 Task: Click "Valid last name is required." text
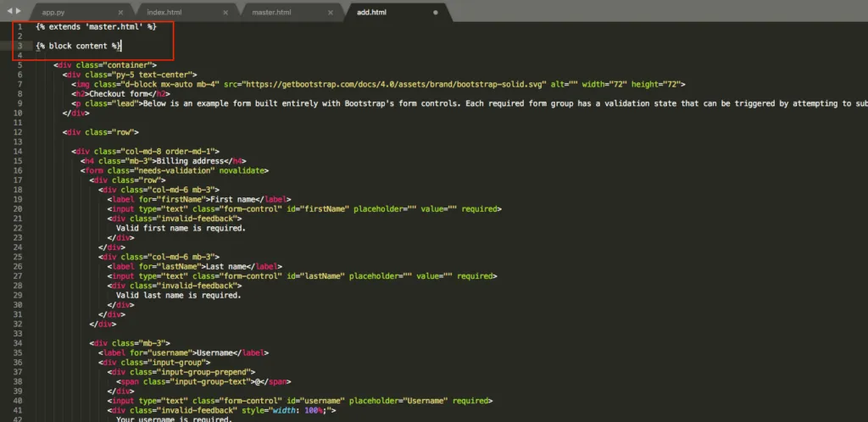(x=178, y=296)
